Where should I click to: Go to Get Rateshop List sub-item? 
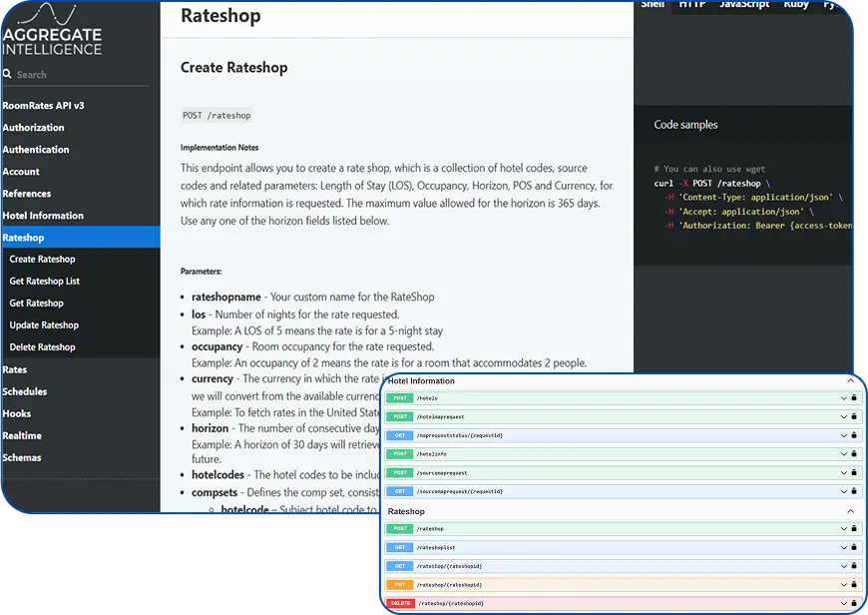point(44,281)
